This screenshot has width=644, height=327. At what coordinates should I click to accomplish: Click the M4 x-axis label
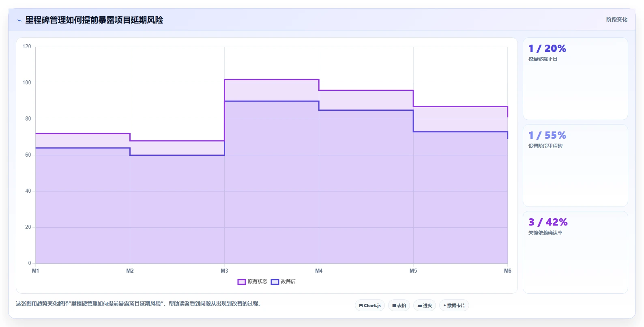coord(319,271)
